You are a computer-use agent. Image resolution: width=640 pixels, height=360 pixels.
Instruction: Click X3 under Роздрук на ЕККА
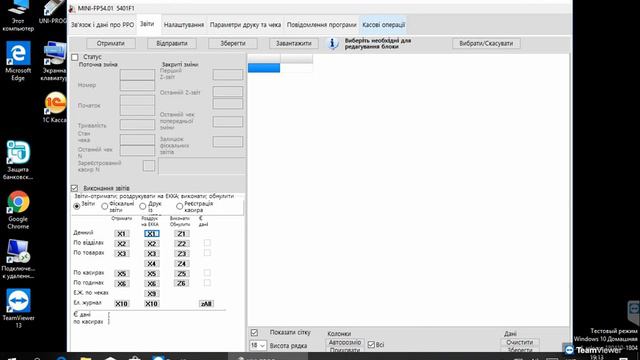point(151,253)
